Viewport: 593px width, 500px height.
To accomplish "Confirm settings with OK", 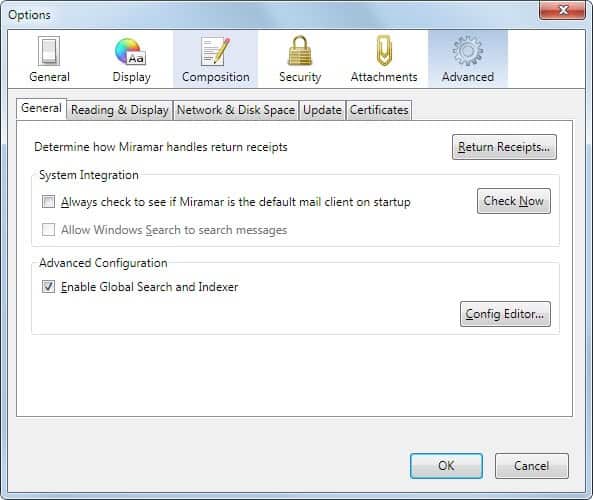I will [x=446, y=466].
